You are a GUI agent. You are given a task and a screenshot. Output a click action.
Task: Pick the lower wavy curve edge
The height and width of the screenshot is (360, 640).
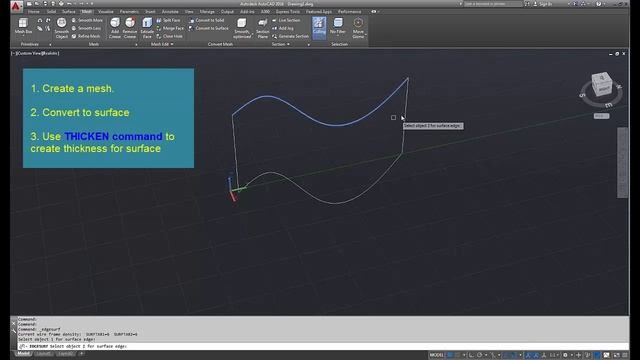335,202
